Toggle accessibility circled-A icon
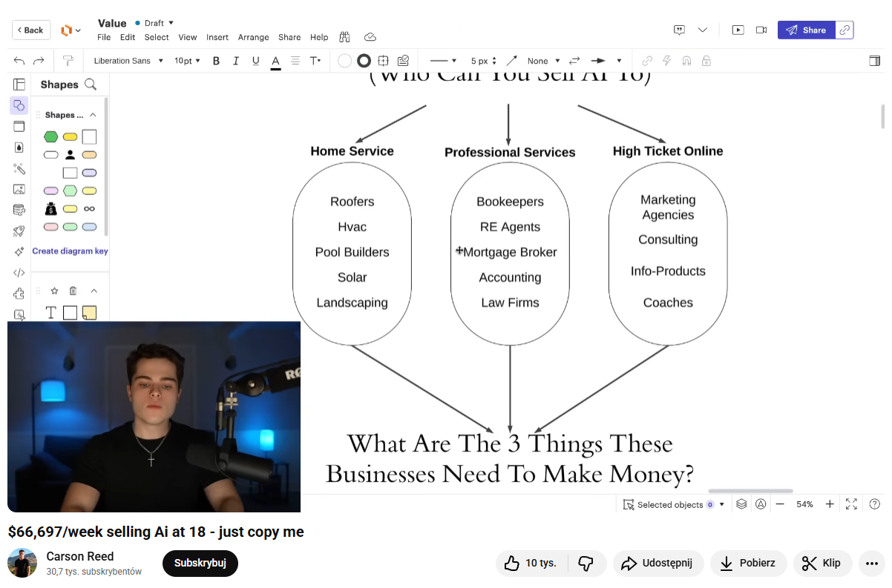 [761, 504]
